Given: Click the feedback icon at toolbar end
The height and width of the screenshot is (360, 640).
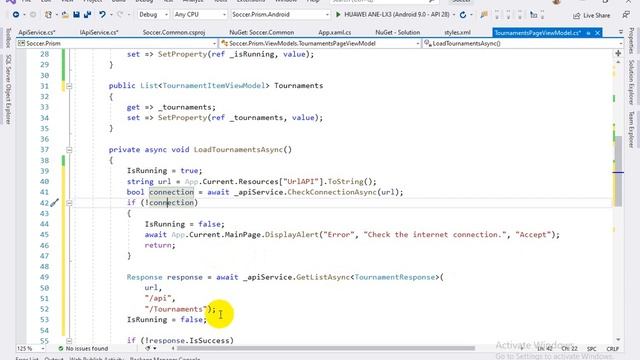Looking at the screenshot, I should tap(626, 15).
